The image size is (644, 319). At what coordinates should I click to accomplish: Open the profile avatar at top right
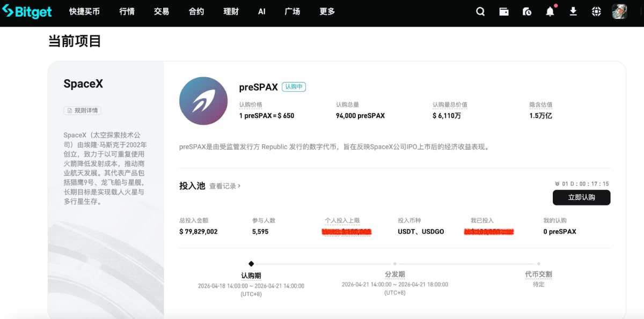tap(619, 11)
